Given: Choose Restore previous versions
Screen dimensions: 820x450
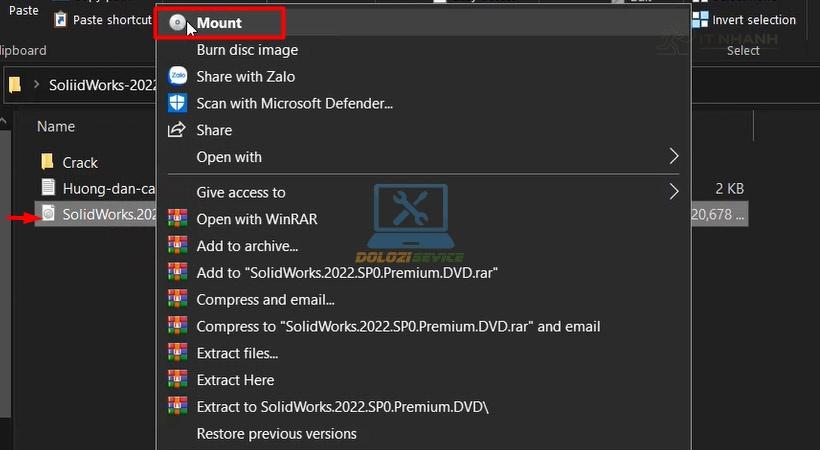Looking at the screenshot, I should [x=276, y=434].
